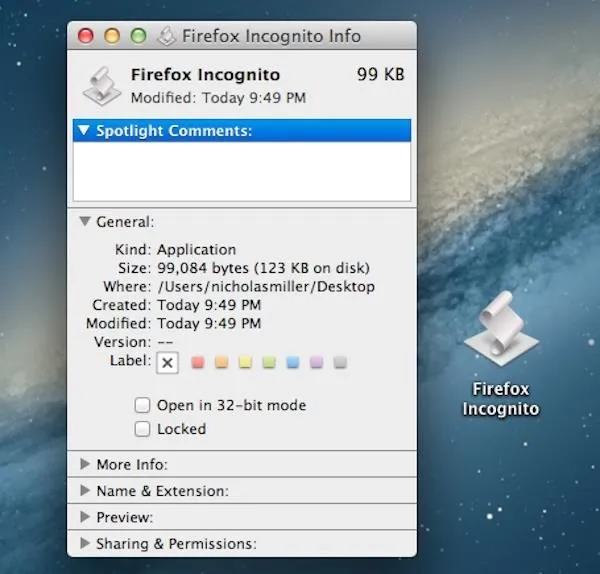Click the Created value Today 9:49 PM
The image size is (600, 574).
(209, 305)
